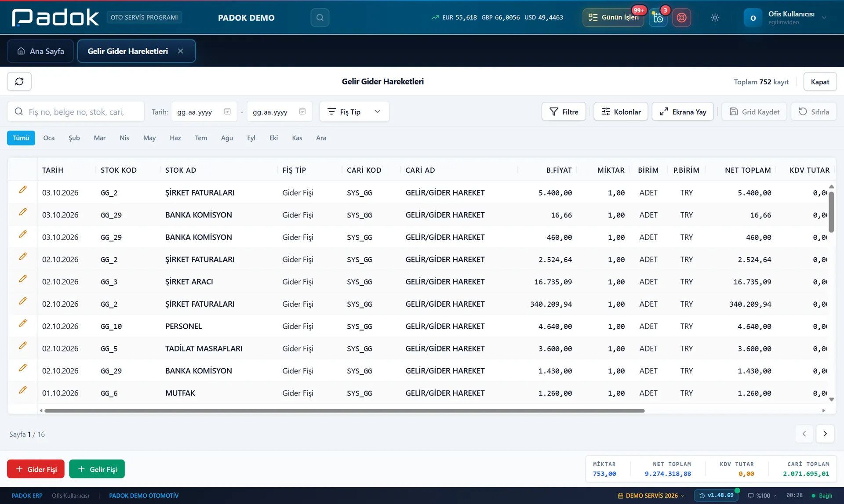This screenshot has height=504, width=844.
Task: Select the Oca month tab
Action: pos(49,138)
